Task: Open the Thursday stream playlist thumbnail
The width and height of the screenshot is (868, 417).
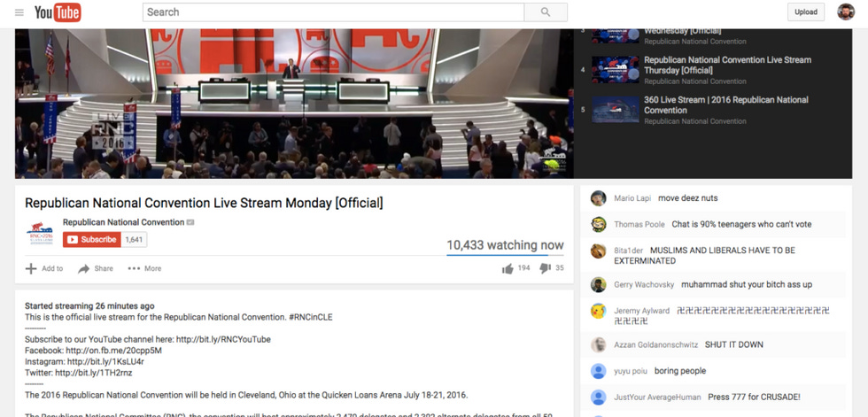Action: point(615,70)
